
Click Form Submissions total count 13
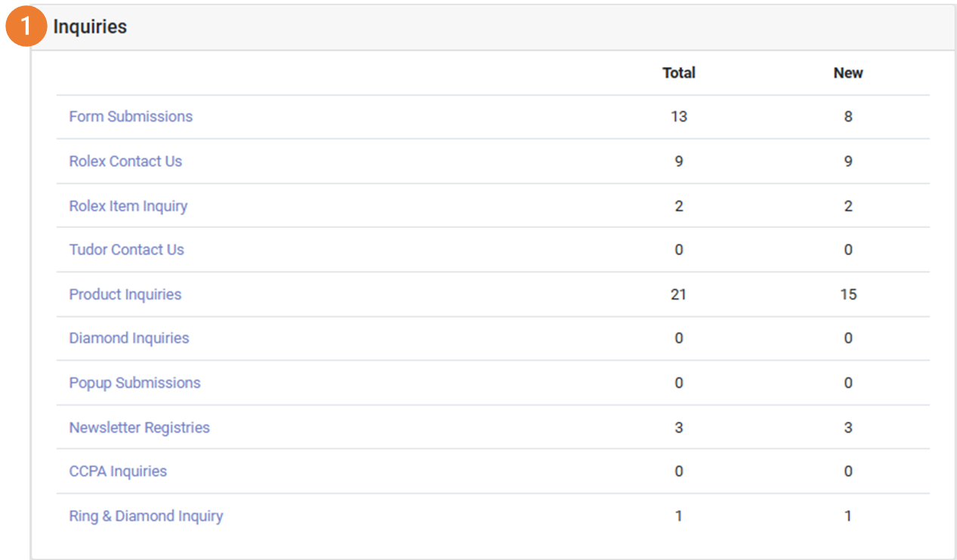click(678, 116)
